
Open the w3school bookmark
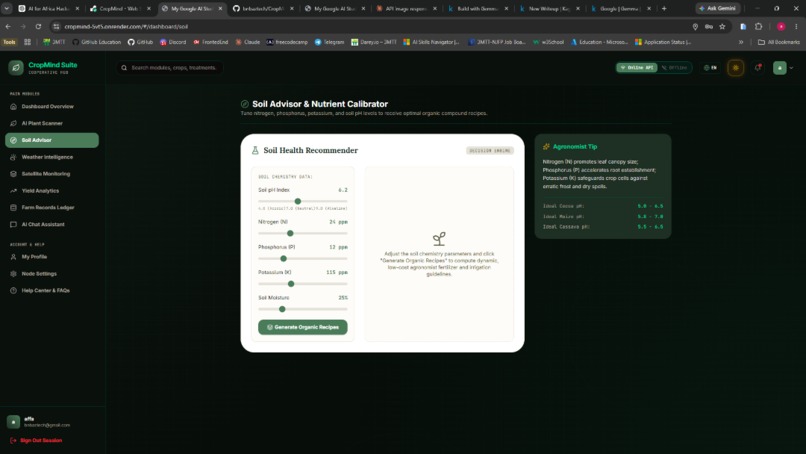click(x=548, y=42)
